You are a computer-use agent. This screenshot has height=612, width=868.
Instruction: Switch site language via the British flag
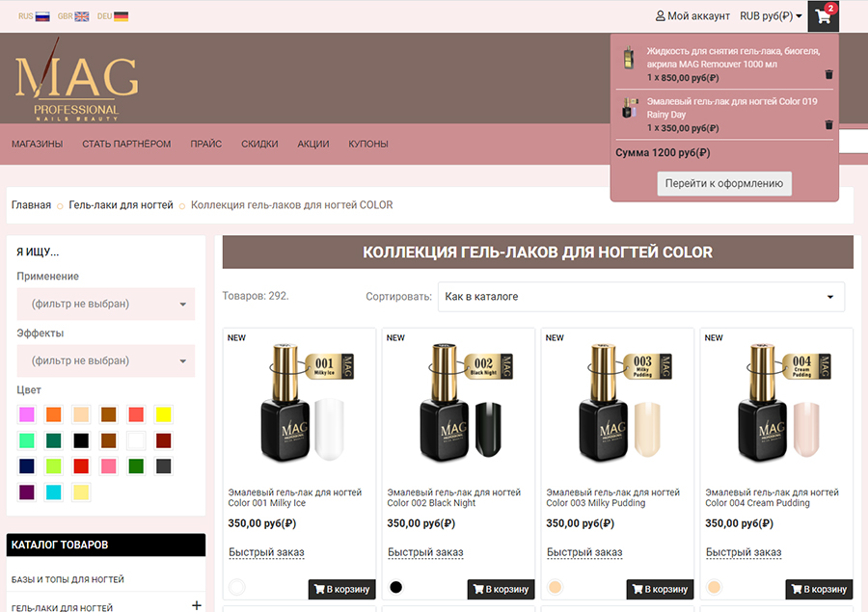[x=81, y=15]
